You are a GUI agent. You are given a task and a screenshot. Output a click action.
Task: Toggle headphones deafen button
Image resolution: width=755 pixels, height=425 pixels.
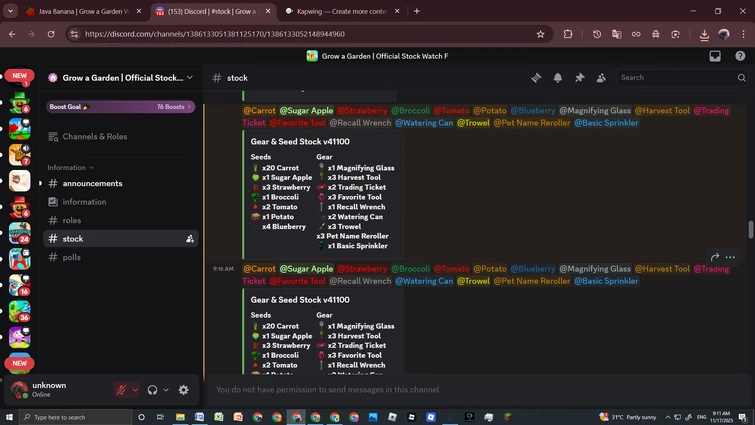(152, 390)
